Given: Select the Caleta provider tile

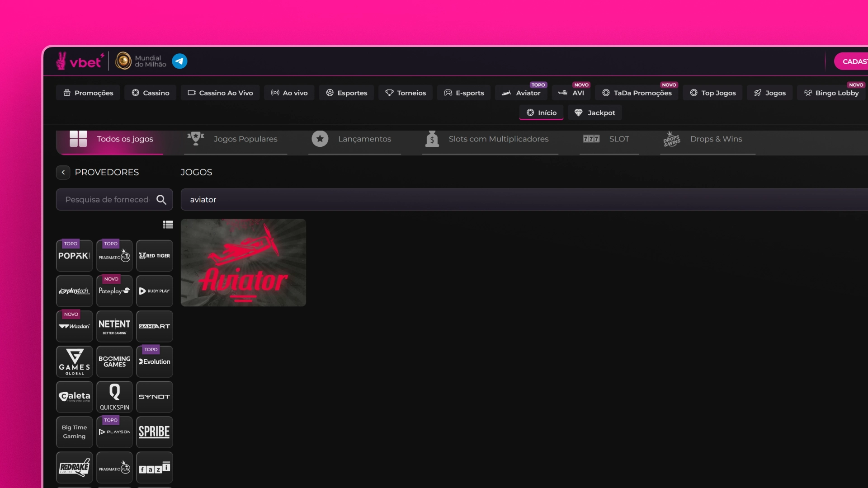Looking at the screenshot, I should click(x=75, y=397).
